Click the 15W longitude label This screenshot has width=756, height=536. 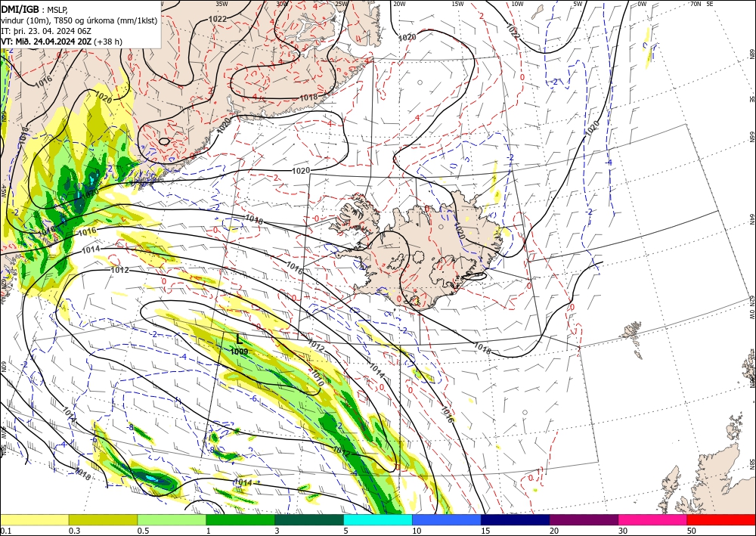pyautogui.click(x=458, y=3)
